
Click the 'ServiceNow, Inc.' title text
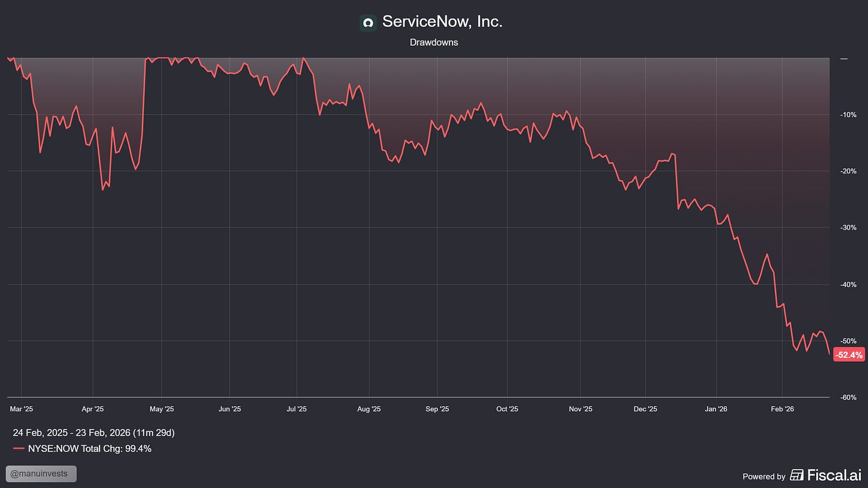point(444,21)
